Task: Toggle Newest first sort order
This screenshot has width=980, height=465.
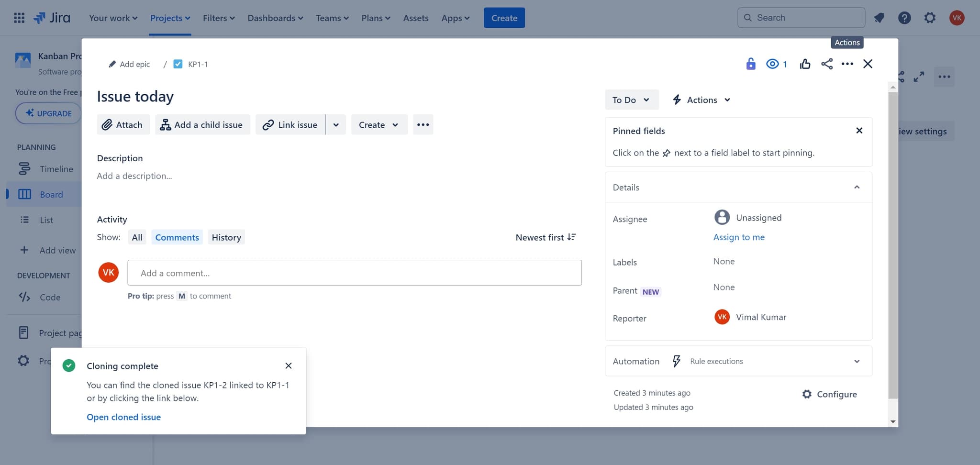Action: coord(546,237)
